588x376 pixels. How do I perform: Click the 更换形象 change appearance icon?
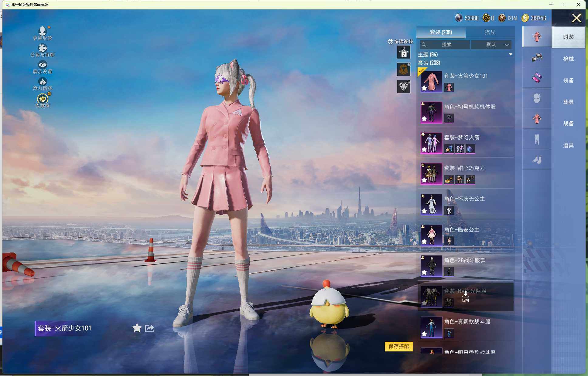[x=42, y=31]
